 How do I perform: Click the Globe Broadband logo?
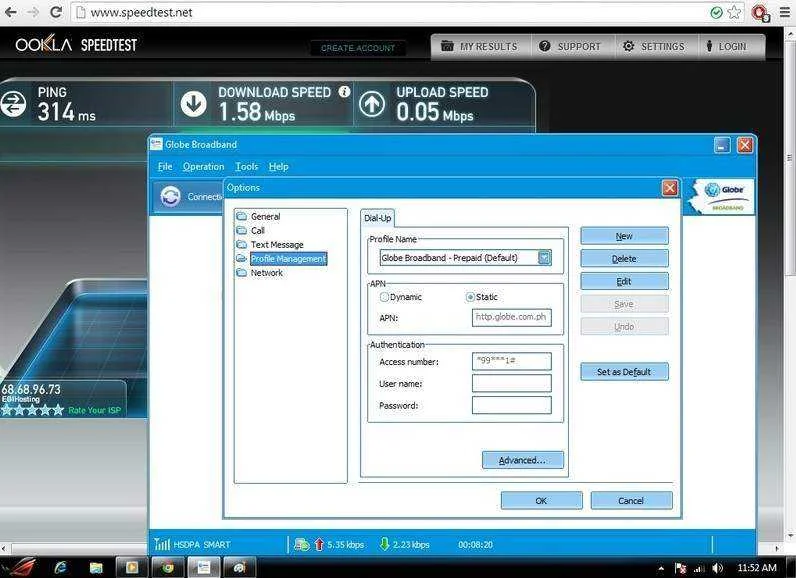click(x=723, y=196)
